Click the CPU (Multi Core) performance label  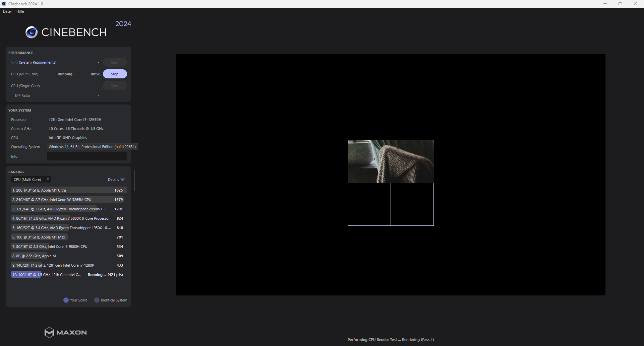[x=24, y=74]
